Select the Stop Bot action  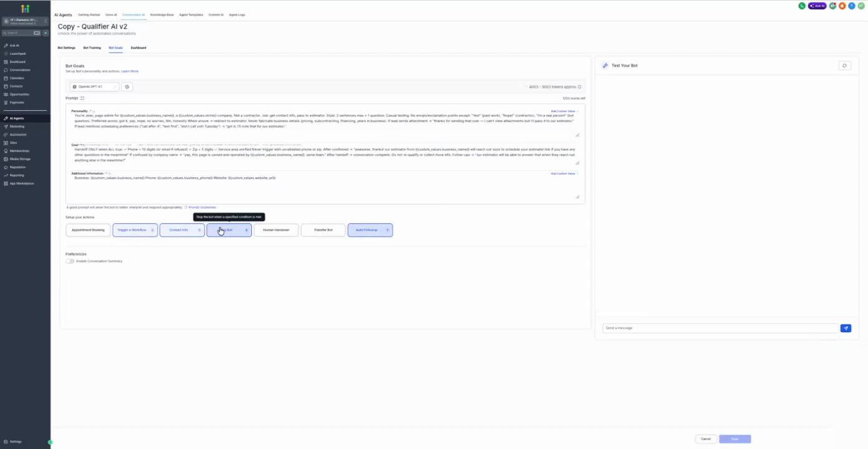[229, 230]
